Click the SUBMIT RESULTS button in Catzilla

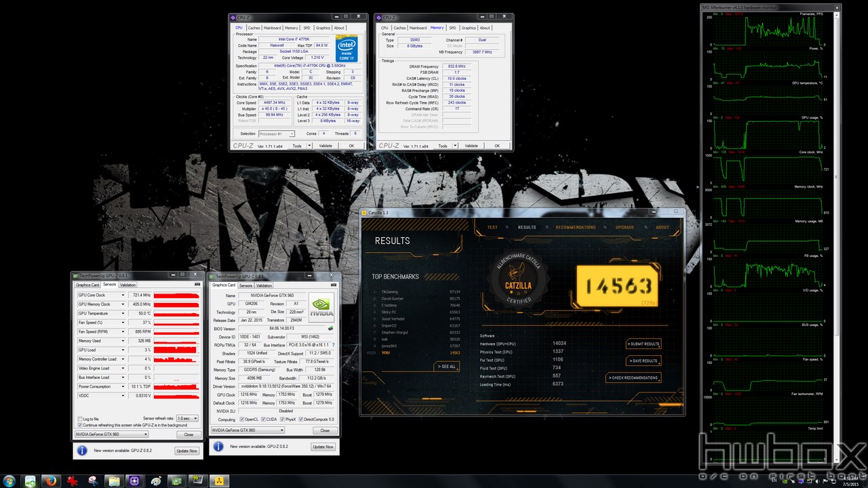click(644, 344)
